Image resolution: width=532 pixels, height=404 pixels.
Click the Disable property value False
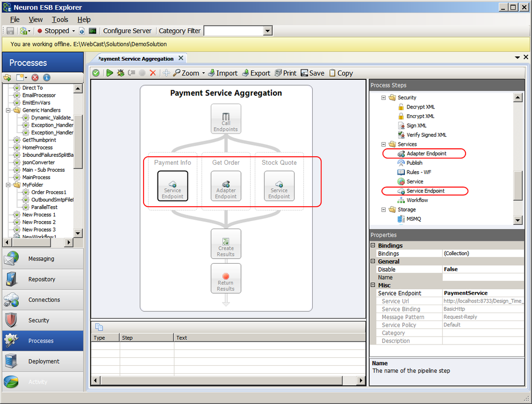tap(483, 269)
